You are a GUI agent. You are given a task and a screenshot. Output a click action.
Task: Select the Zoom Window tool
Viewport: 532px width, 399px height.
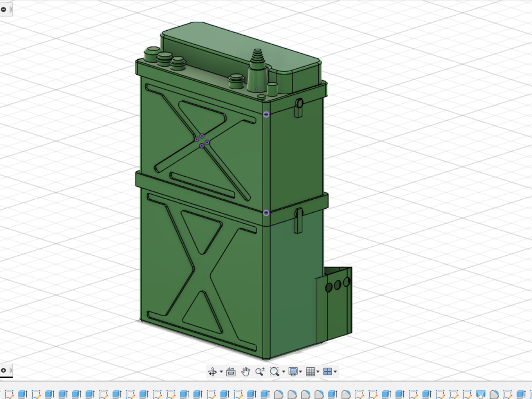point(274,371)
